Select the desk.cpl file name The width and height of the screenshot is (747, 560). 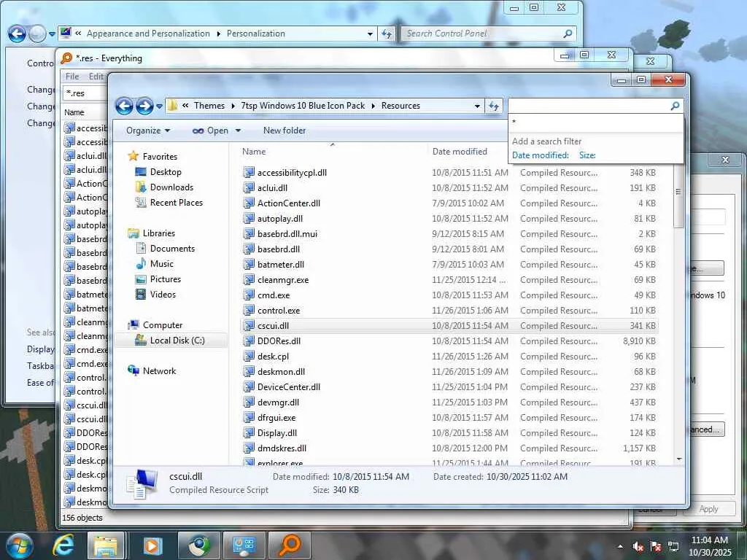[273, 356]
